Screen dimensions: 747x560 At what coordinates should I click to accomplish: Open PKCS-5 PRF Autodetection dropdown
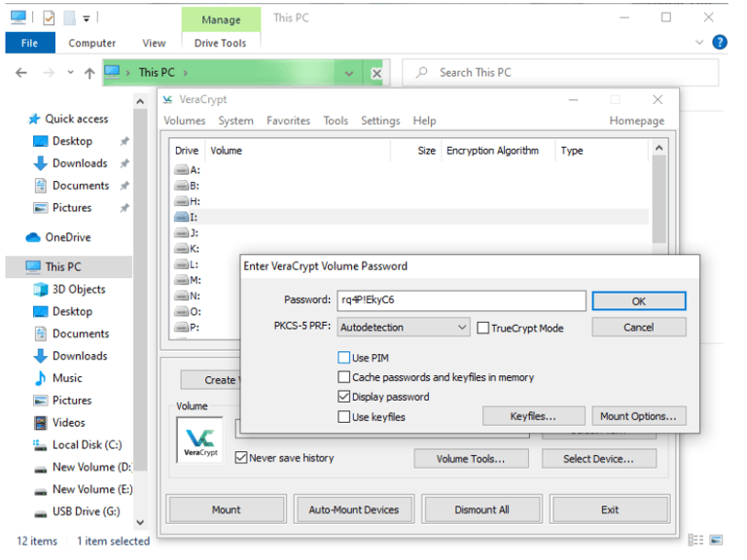point(404,328)
